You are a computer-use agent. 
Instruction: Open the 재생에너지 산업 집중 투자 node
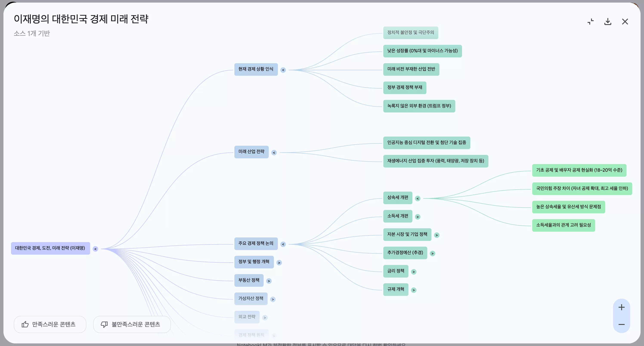(x=435, y=161)
